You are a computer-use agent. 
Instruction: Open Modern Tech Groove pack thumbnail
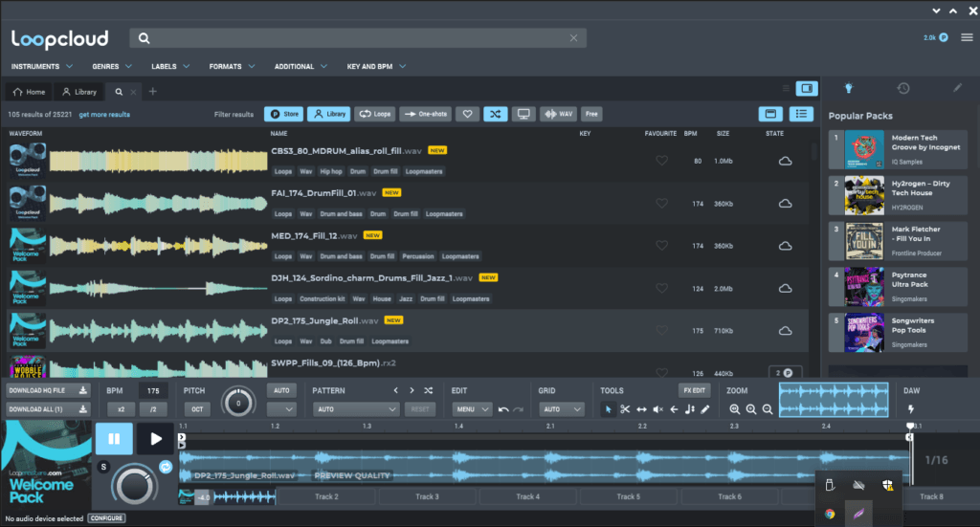(864, 150)
